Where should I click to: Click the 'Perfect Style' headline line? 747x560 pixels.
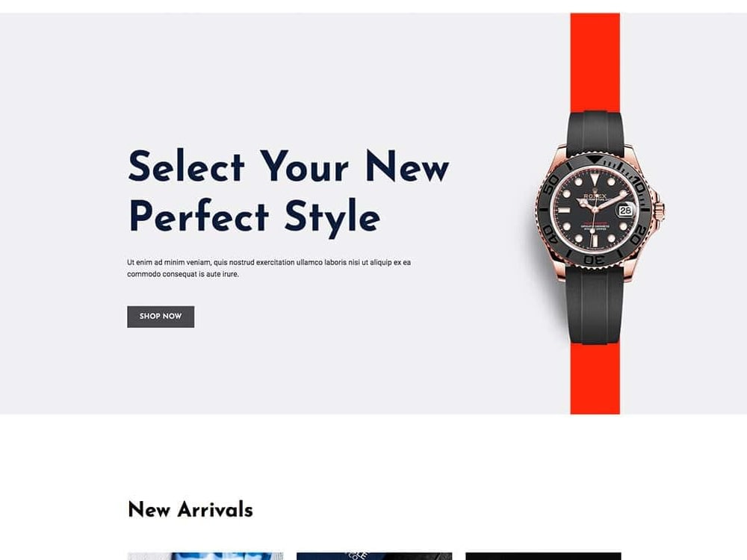(x=255, y=217)
